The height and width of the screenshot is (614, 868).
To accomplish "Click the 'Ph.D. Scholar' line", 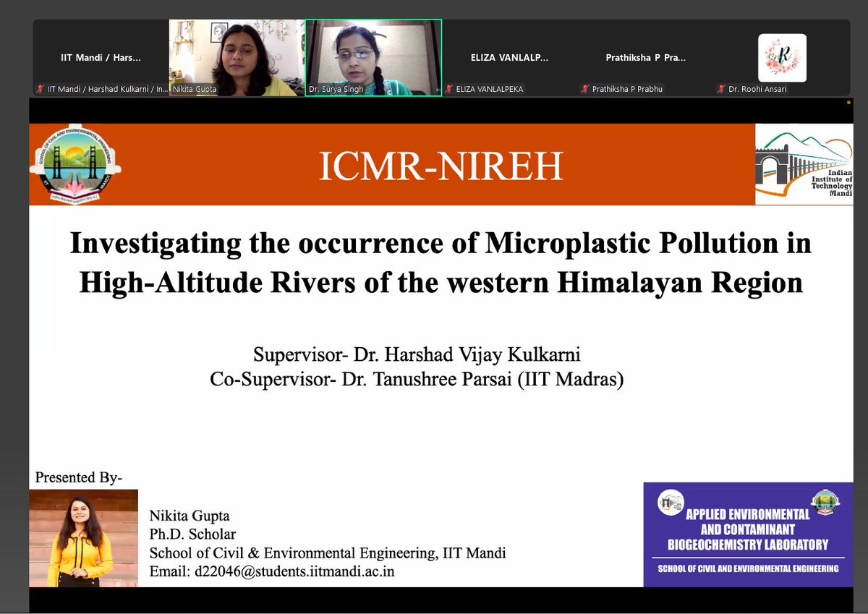I will tap(192, 534).
